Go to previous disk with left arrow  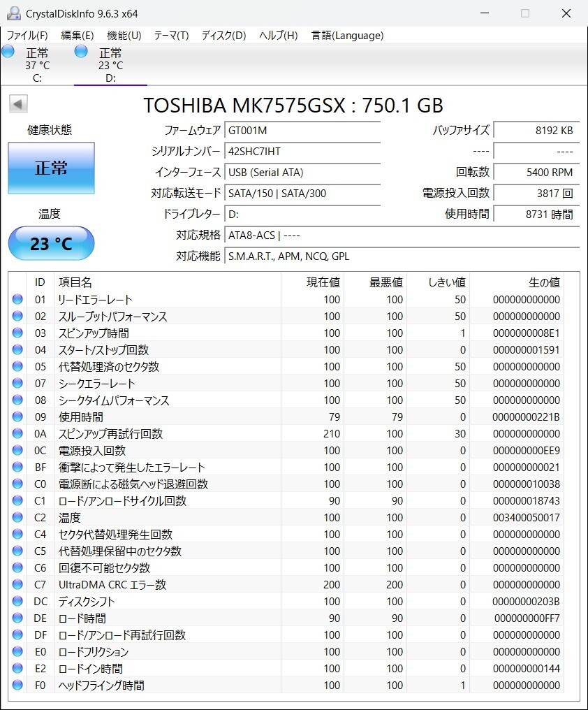pyautogui.click(x=18, y=104)
